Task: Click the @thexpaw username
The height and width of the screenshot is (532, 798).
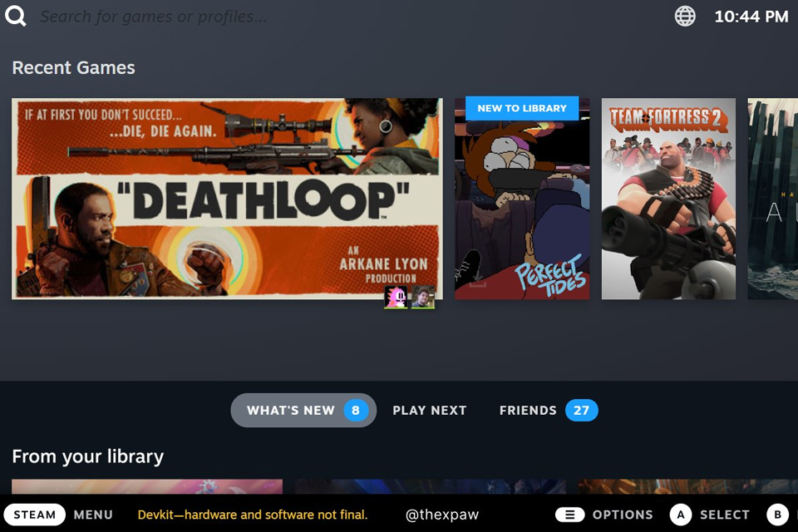Action: click(x=441, y=515)
